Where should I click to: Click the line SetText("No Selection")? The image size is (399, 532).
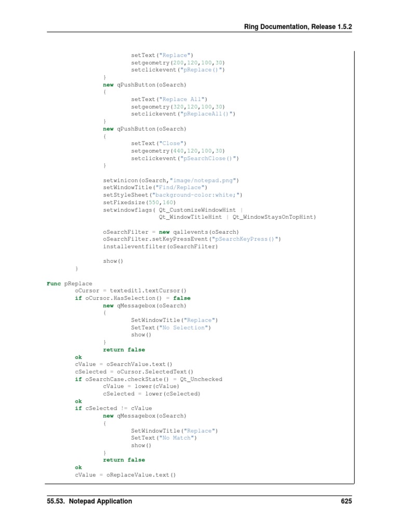pyautogui.click(x=171, y=328)
